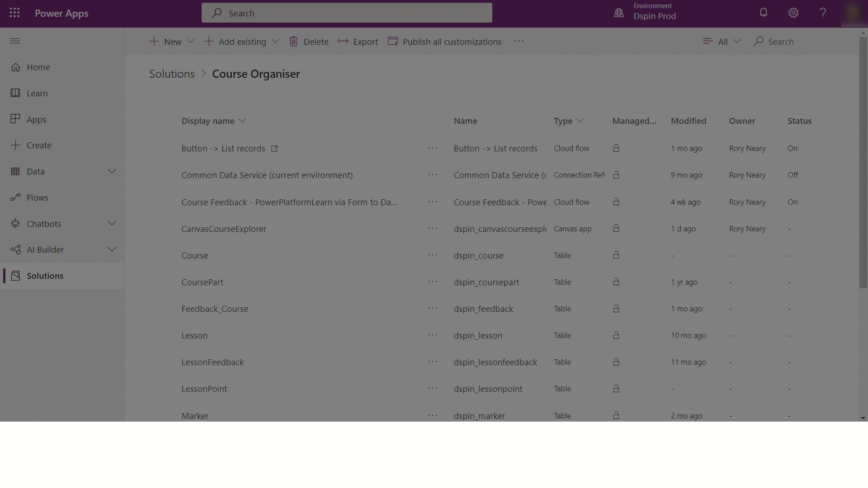Click the Solutions sidebar icon
868x488 pixels.
point(15,275)
